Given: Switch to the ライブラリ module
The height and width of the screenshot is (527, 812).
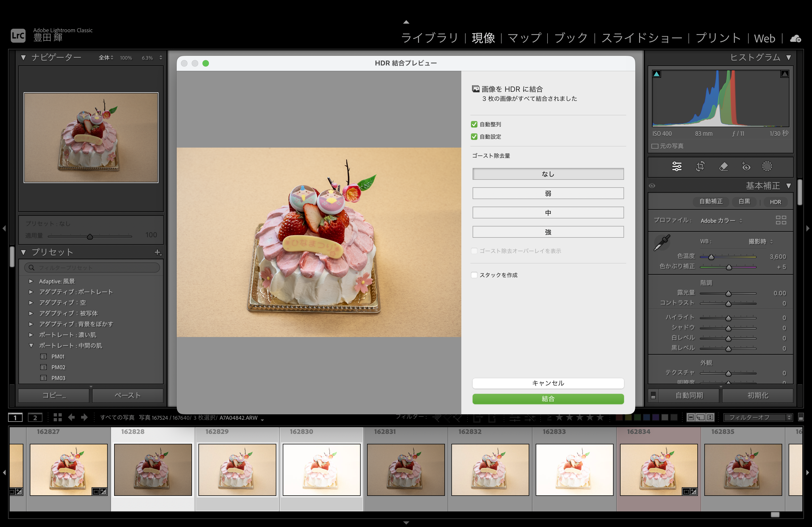Looking at the screenshot, I should pyautogui.click(x=430, y=38).
